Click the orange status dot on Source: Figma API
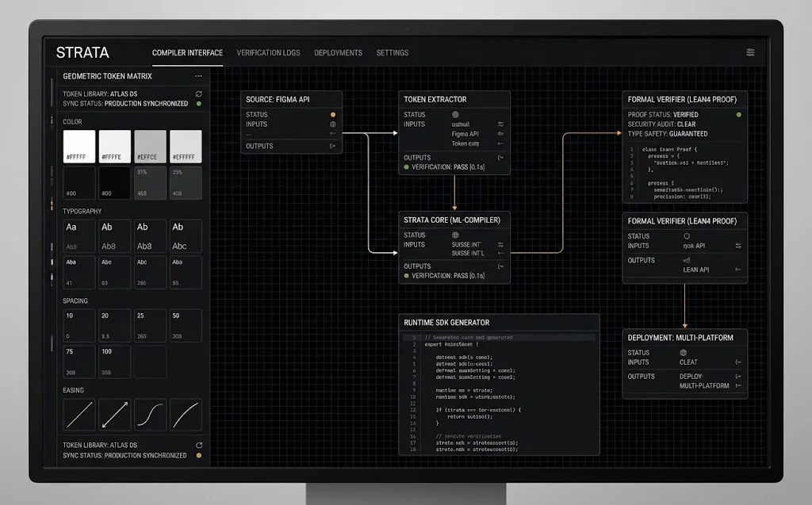This screenshot has height=505, width=812. [x=333, y=114]
